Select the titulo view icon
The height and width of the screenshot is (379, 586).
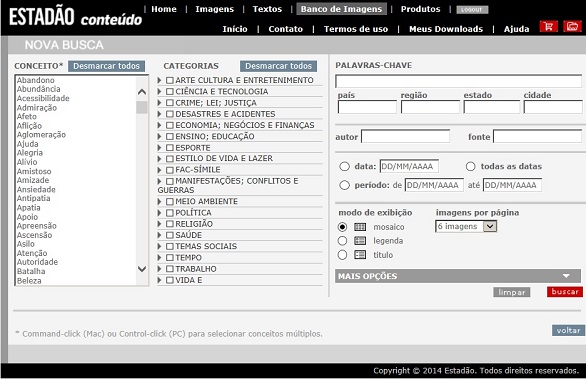[360, 255]
